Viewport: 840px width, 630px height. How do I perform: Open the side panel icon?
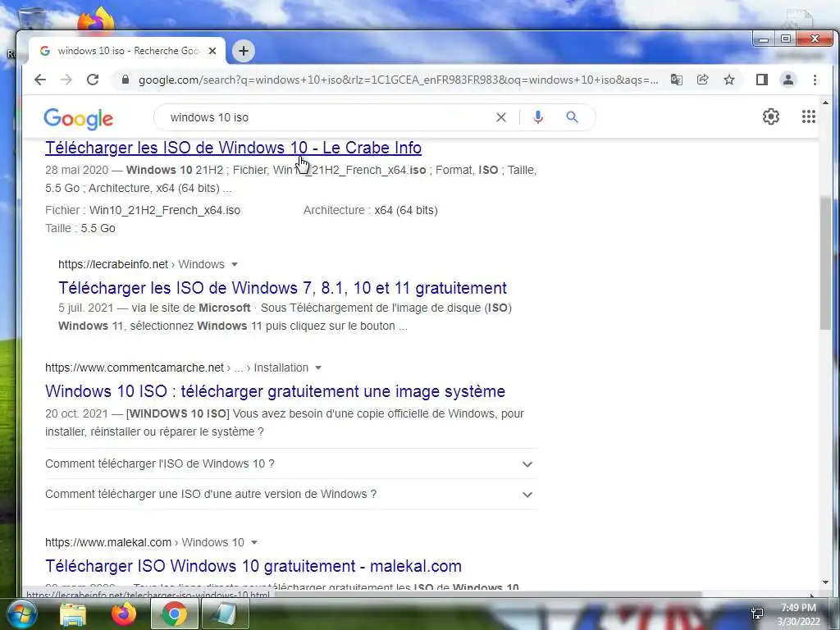762,80
